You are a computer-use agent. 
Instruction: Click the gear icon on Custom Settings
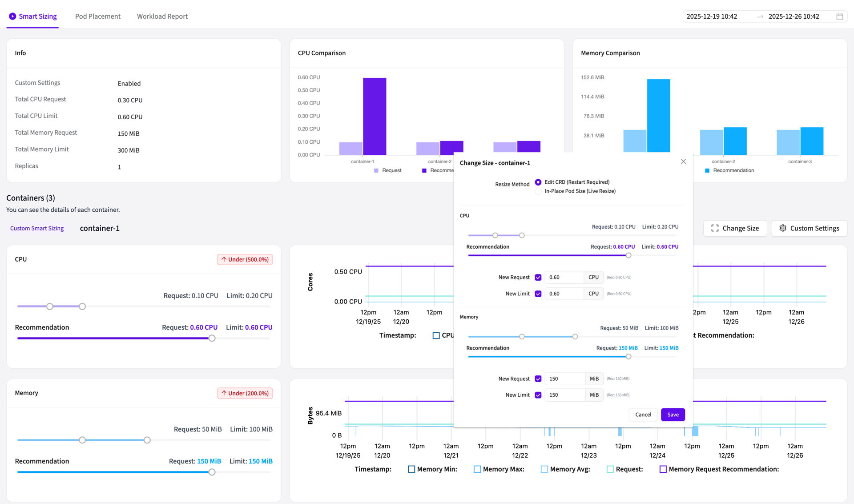point(783,228)
